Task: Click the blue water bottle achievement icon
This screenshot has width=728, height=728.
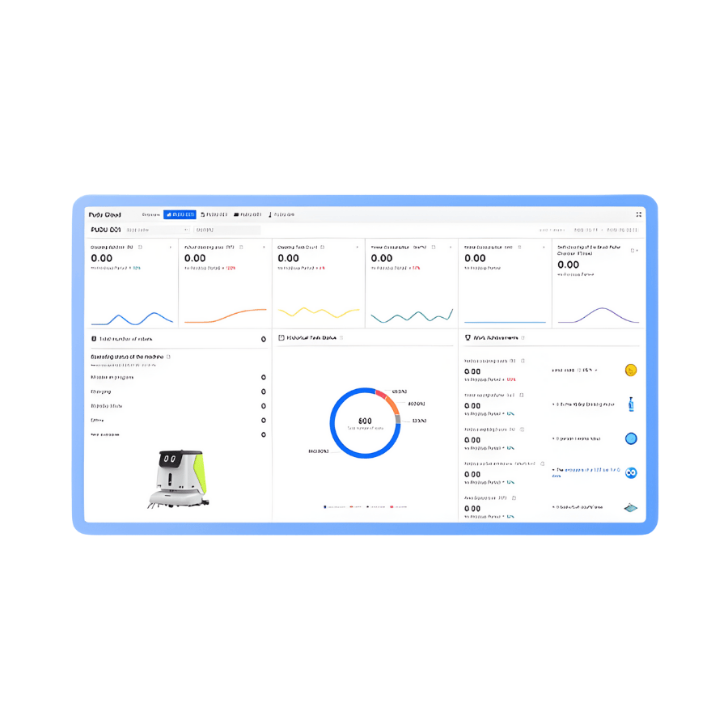Action: click(x=631, y=404)
